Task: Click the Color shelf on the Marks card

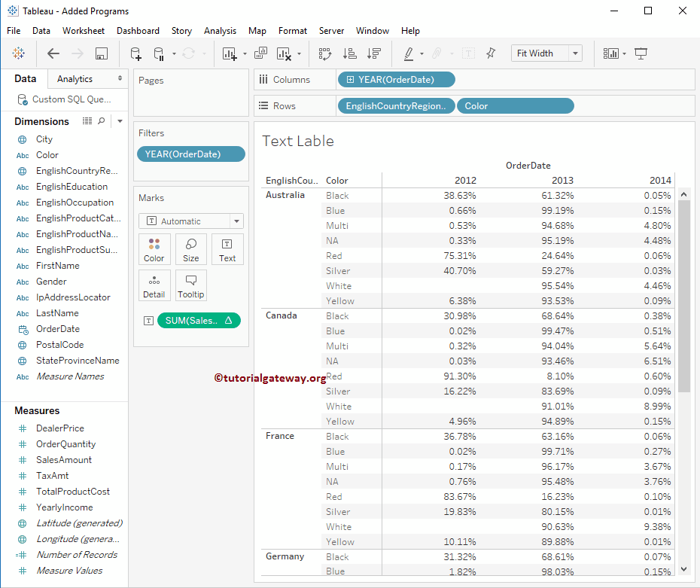Action: tap(154, 249)
